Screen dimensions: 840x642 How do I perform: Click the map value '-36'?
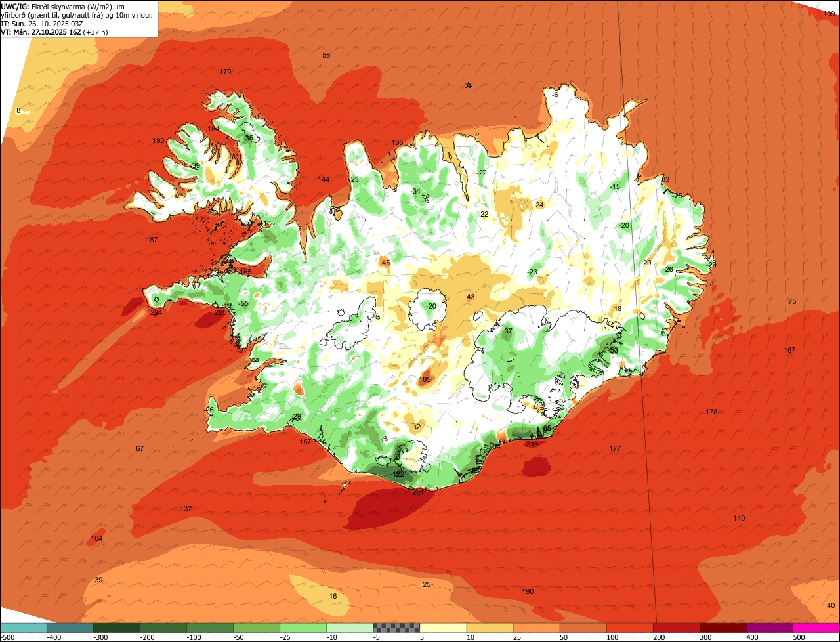[247, 139]
